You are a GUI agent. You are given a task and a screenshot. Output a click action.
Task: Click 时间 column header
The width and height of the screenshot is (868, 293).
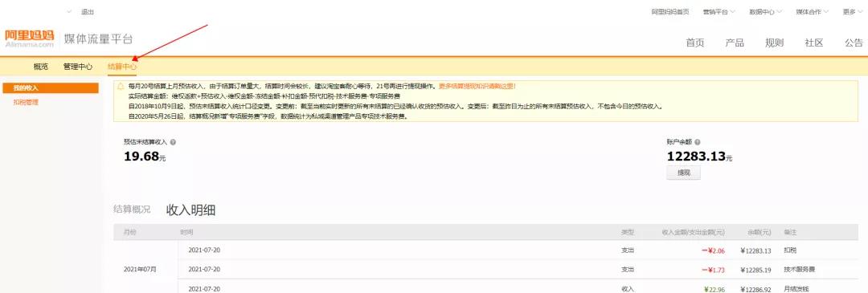coord(186,232)
